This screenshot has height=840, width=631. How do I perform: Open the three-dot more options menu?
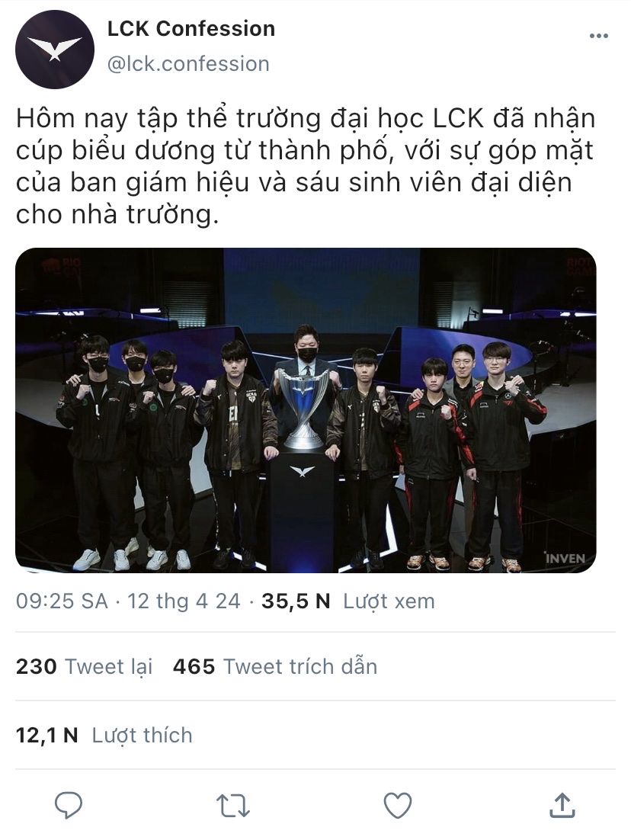(x=598, y=36)
